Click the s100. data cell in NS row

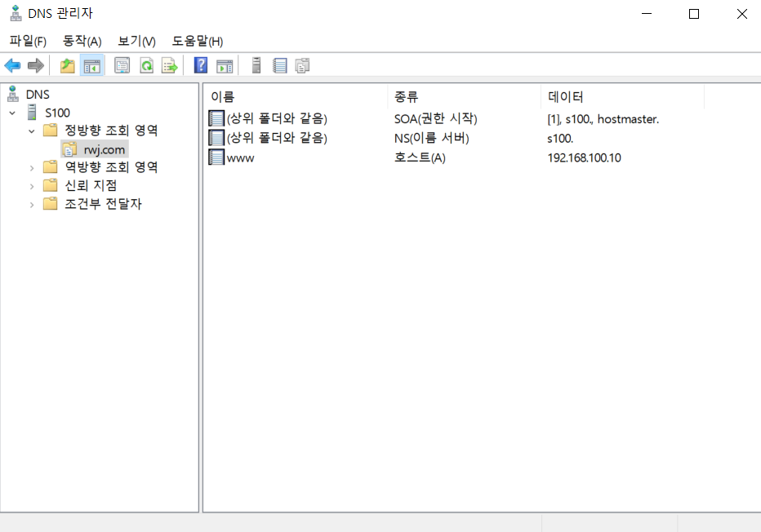point(560,138)
